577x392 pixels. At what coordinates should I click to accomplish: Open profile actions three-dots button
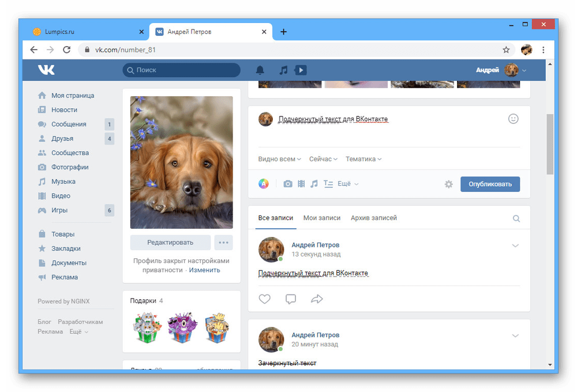223,242
